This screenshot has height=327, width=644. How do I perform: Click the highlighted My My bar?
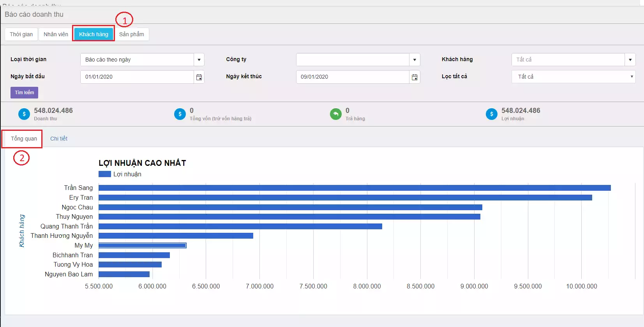coord(143,246)
